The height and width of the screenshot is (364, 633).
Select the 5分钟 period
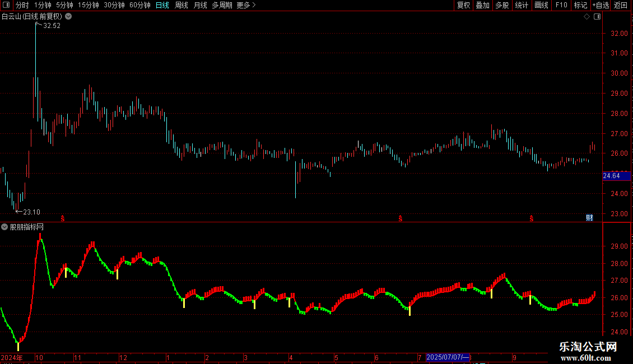pyautogui.click(x=64, y=5)
